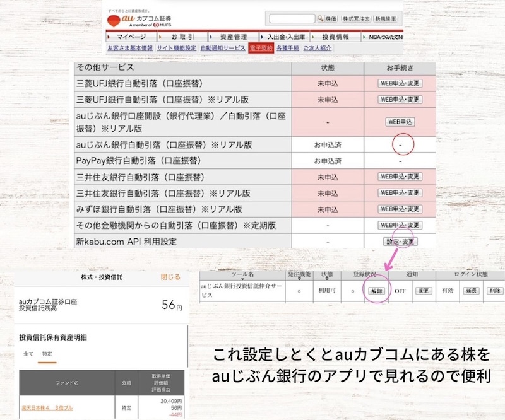The height and width of the screenshot is (420, 505).
Task: Click 投資信託保有資産明細 heading
Action: point(53,337)
